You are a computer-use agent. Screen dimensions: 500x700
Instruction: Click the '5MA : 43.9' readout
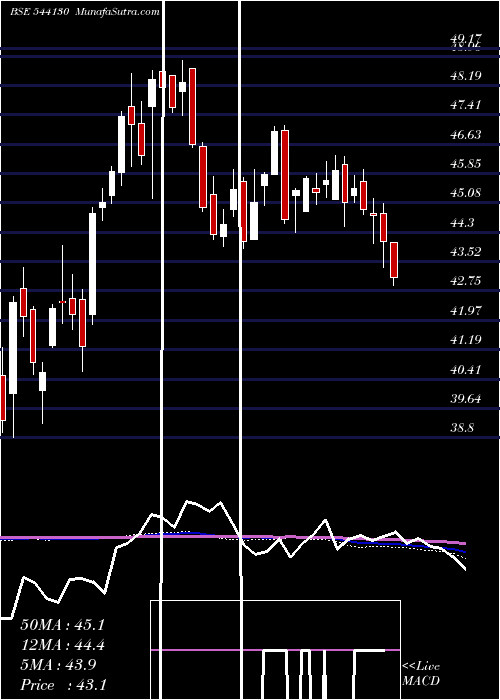(x=58, y=665)
